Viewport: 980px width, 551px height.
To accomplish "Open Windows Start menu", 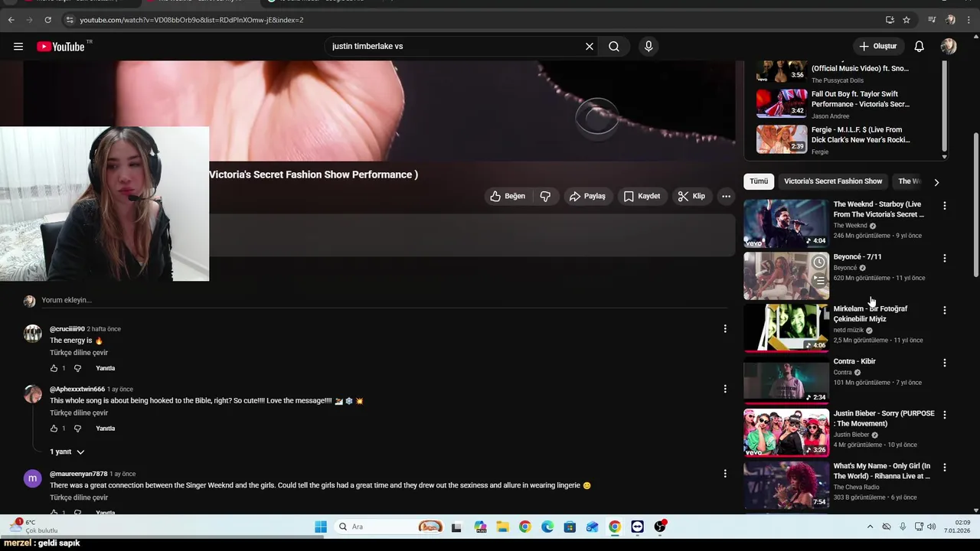I will [321, 527].
